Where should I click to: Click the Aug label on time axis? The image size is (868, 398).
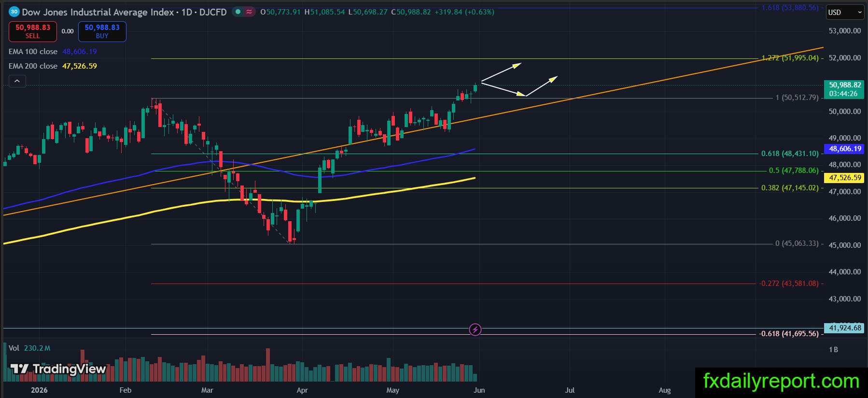(x=665, y=390)
